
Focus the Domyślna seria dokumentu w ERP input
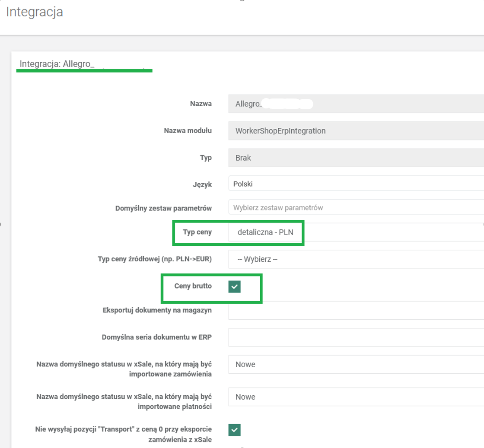pyautogui.click(x=354, y=337)
